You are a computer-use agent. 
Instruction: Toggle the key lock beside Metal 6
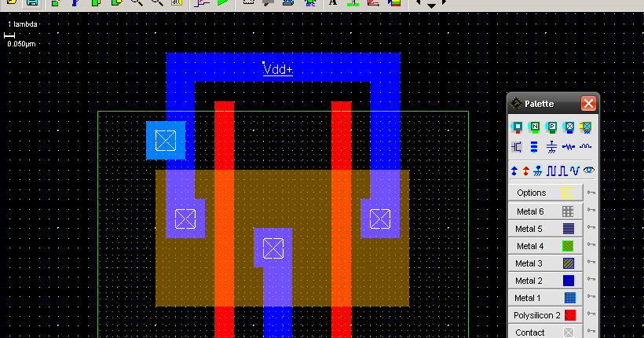591,210
